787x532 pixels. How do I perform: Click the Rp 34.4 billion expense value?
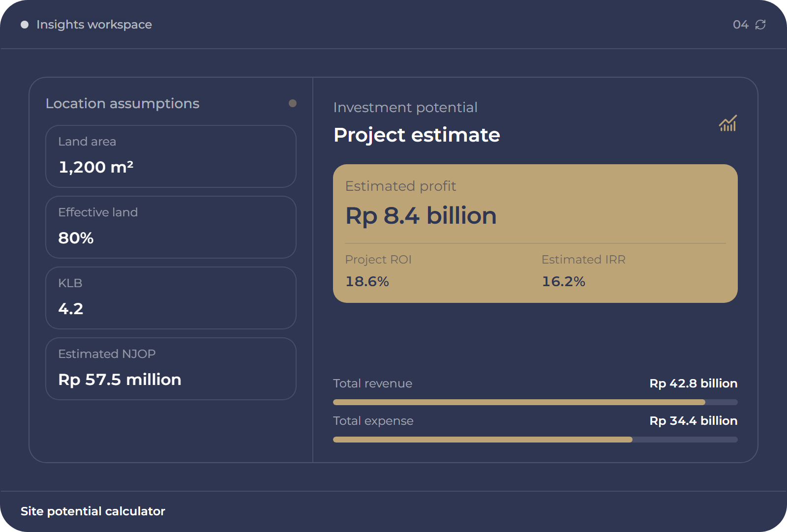point(694,421)
